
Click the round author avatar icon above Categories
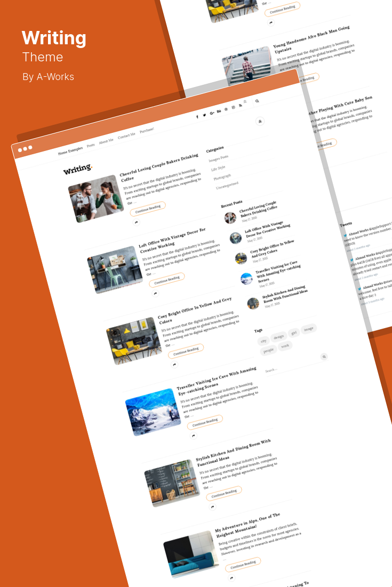260,121
